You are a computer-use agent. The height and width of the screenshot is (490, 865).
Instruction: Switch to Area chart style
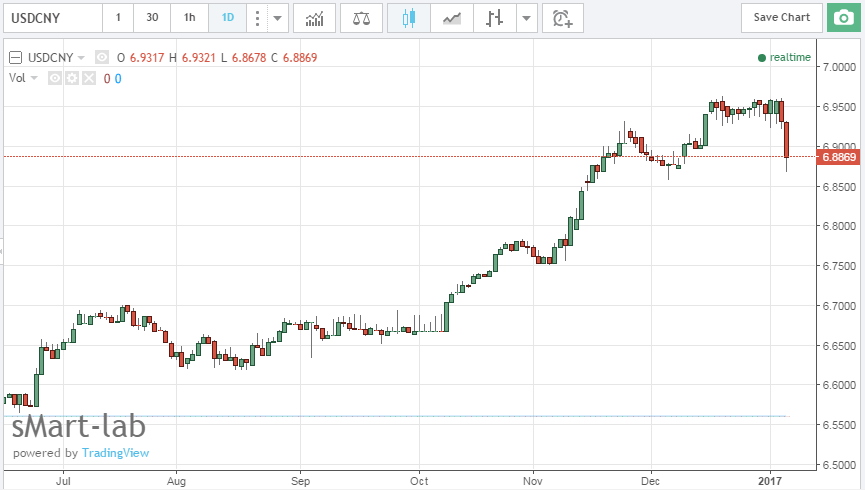point(452,17)
